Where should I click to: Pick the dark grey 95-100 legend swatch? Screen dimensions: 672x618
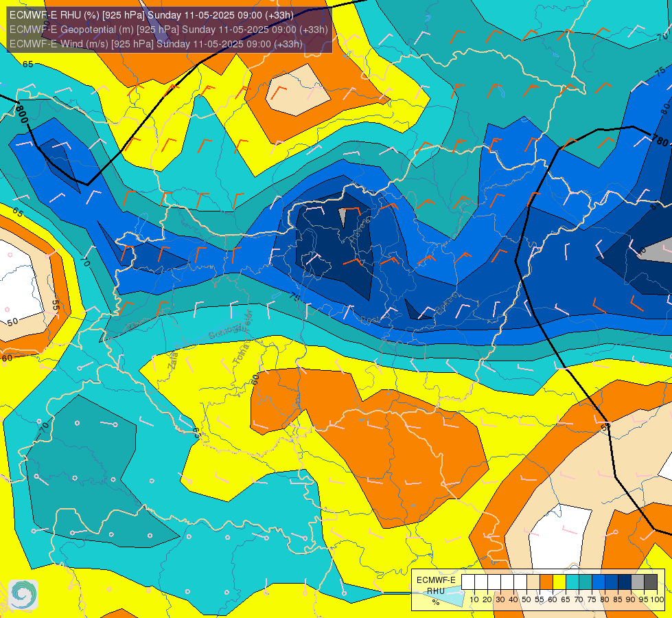(x=650, y=582)
